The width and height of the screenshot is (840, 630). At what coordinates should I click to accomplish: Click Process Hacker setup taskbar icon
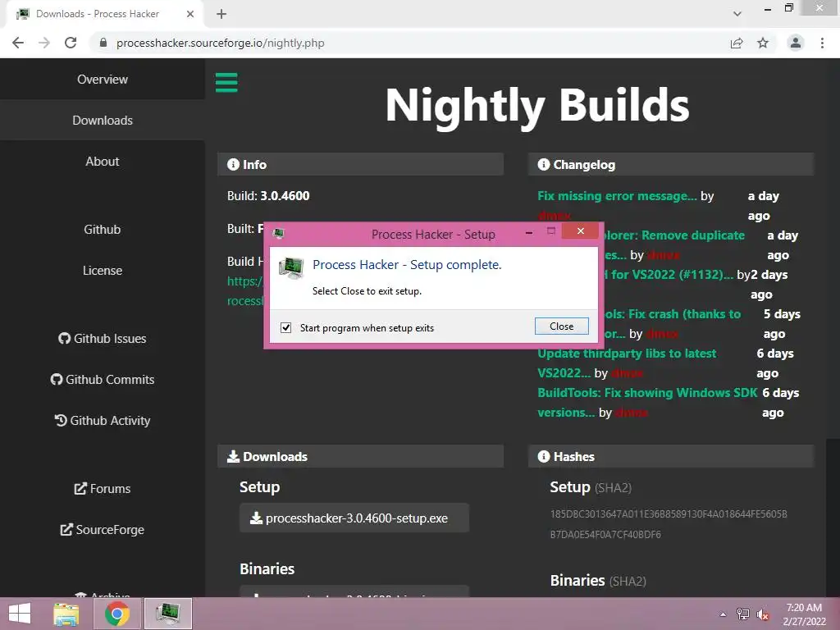point(168,614)
